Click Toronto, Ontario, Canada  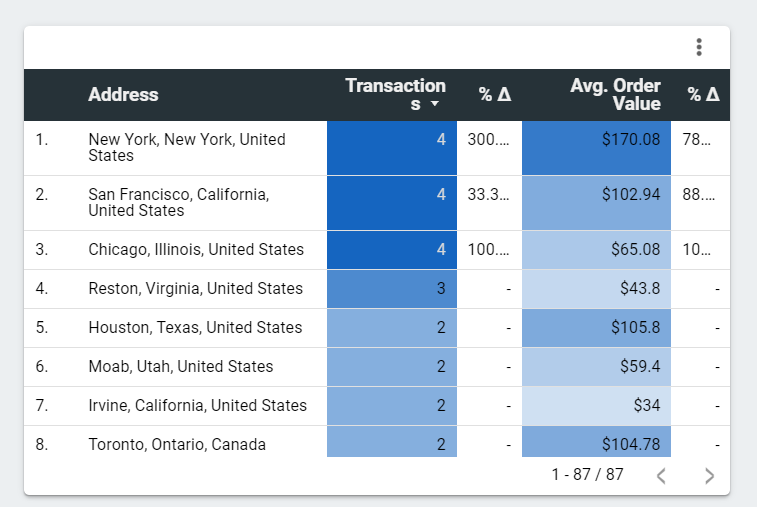point(177,445)
